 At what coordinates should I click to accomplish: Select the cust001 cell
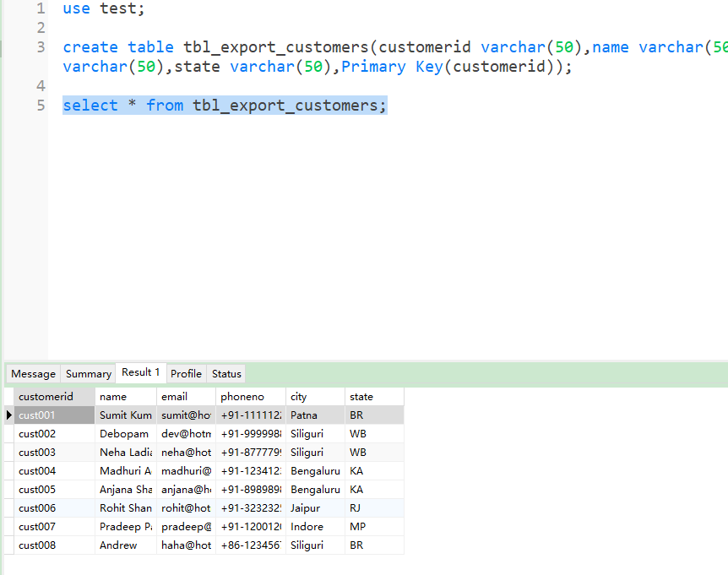coord(54,415)
